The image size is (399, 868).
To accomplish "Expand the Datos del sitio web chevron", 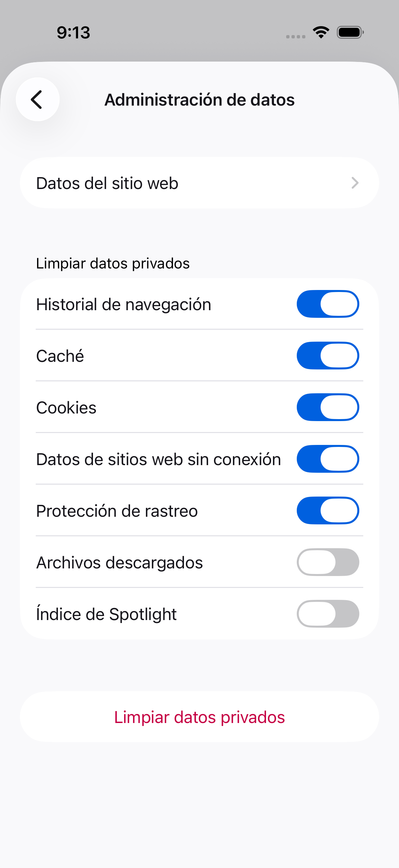I will (x=355, y=183).
